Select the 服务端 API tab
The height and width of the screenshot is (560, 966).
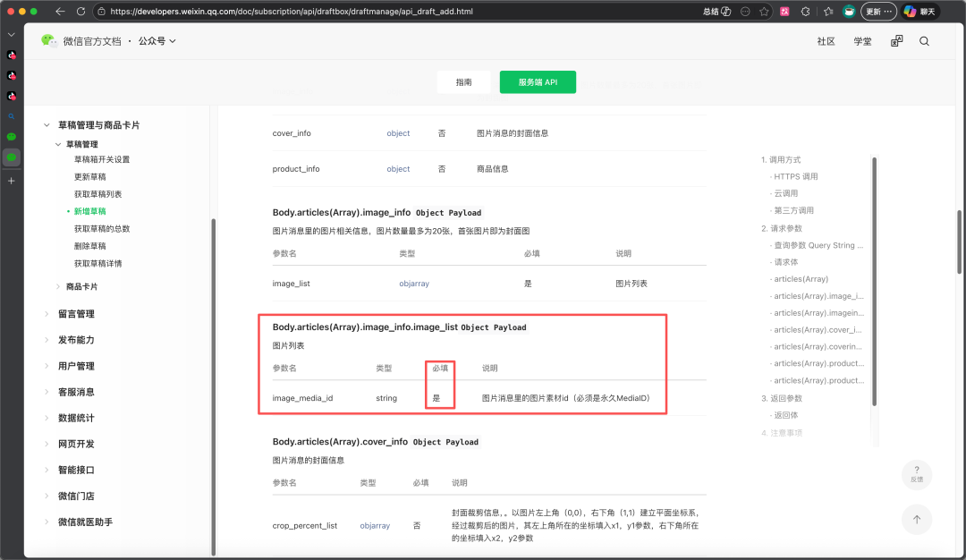tap(538, 82)
